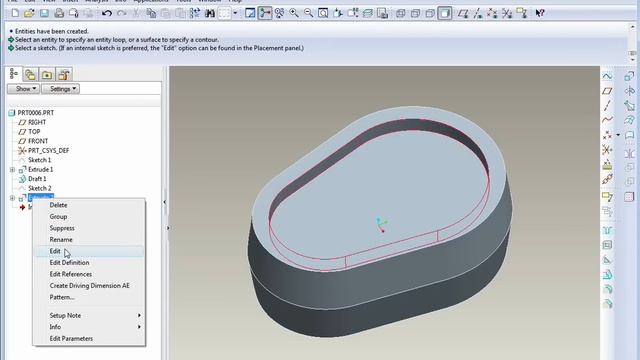Select the FRONT datum plane item

(38, 141)
